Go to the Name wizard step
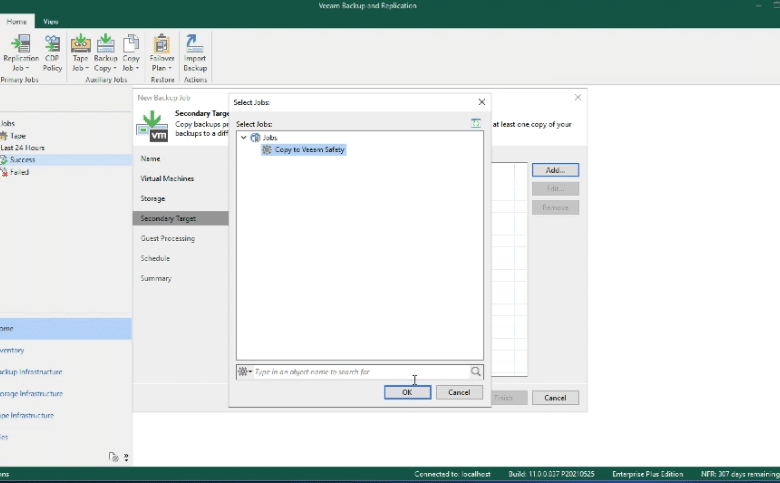This screenshot has height=483, width=780. pos(150,159)
